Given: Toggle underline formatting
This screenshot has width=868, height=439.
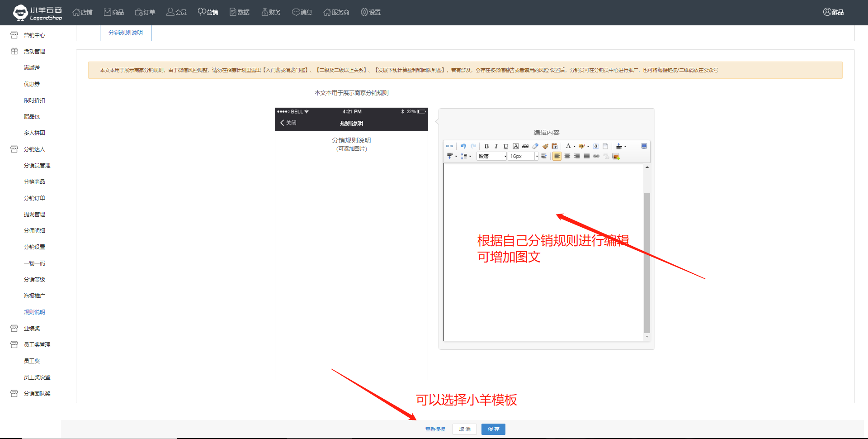Looking at the screenshot, I should point(506,146).
